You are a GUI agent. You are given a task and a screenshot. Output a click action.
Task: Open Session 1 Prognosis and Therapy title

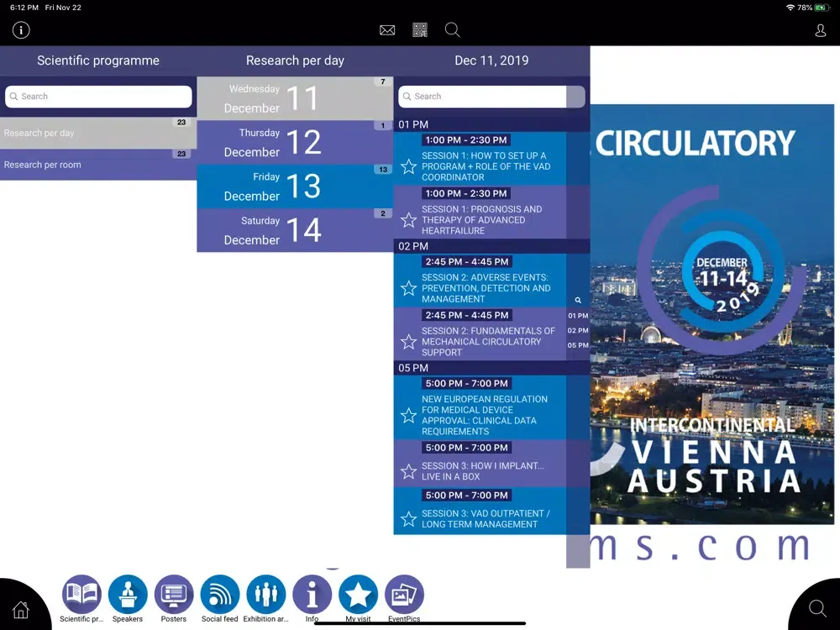click(481, 220)
